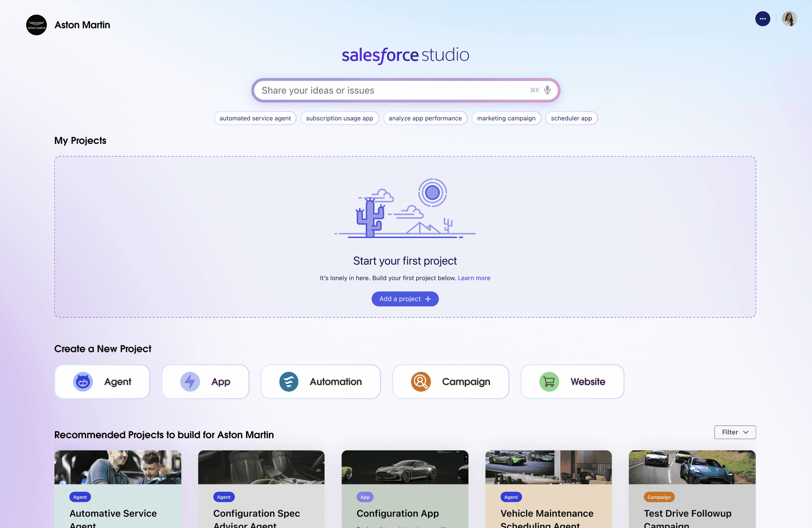Click the microphone icon in search bar
Screen dimensions: 812x528
click(x=547, y=90)
